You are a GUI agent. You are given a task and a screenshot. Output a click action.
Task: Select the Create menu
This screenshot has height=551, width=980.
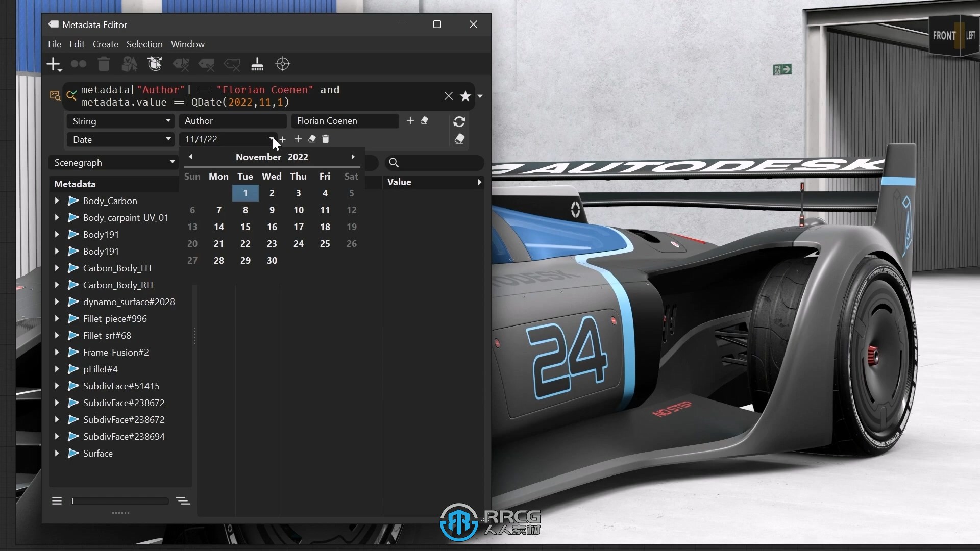[105, 44]
